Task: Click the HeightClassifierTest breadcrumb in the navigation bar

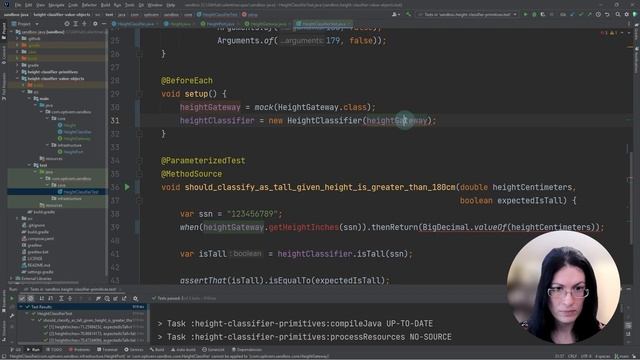Action: coord(218,14)
